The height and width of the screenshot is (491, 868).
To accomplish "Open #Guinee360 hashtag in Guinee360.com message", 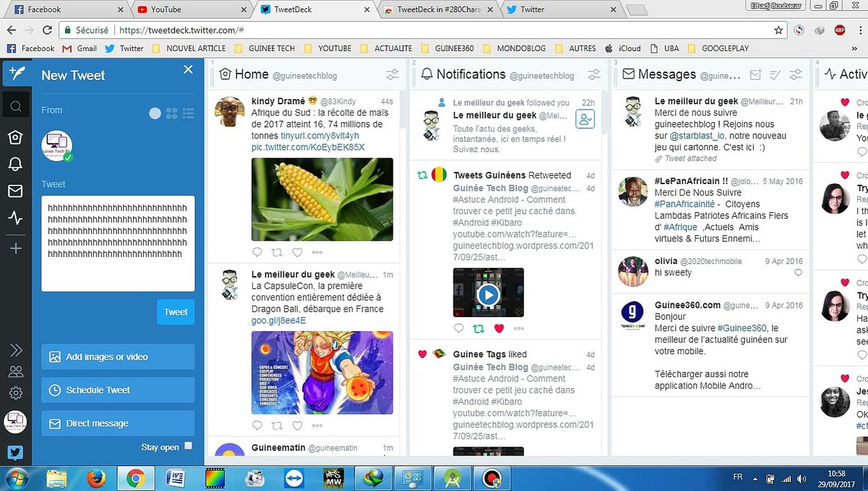I will [742, 328].
